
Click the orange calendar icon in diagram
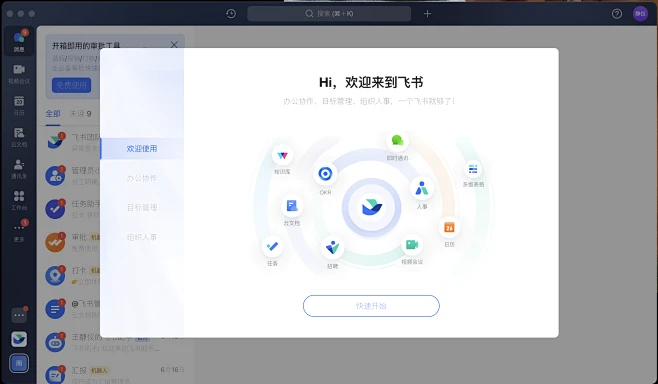(449, 227)
